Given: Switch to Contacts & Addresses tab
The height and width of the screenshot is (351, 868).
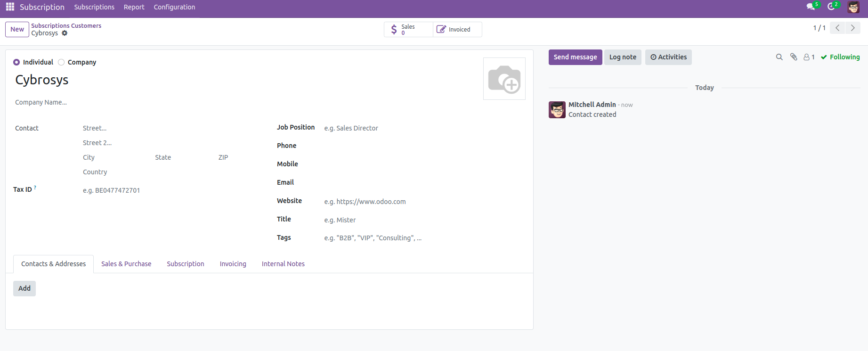Looking at the screenshot, I should [x=53, y=264].
